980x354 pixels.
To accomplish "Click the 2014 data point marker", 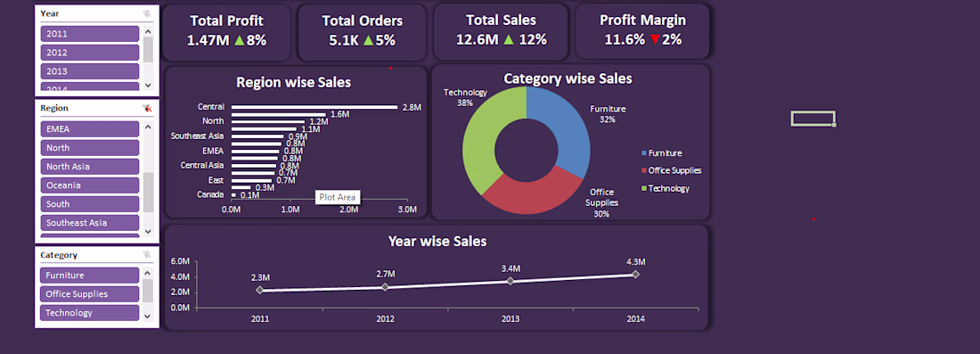I will click(635, 274).
